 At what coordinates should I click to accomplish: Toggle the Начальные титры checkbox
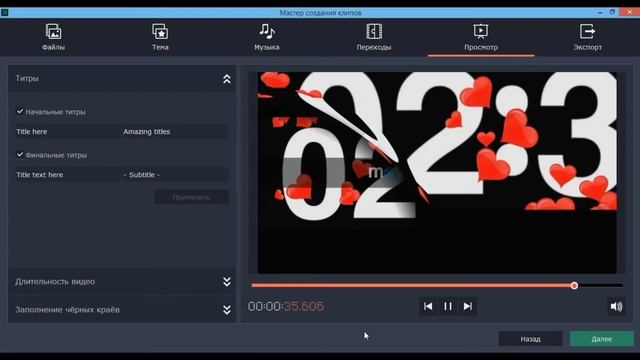click(20, 111)
